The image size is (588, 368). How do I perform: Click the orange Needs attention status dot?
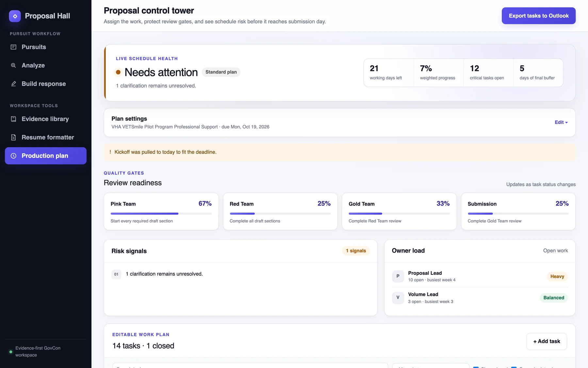[118, 72]
